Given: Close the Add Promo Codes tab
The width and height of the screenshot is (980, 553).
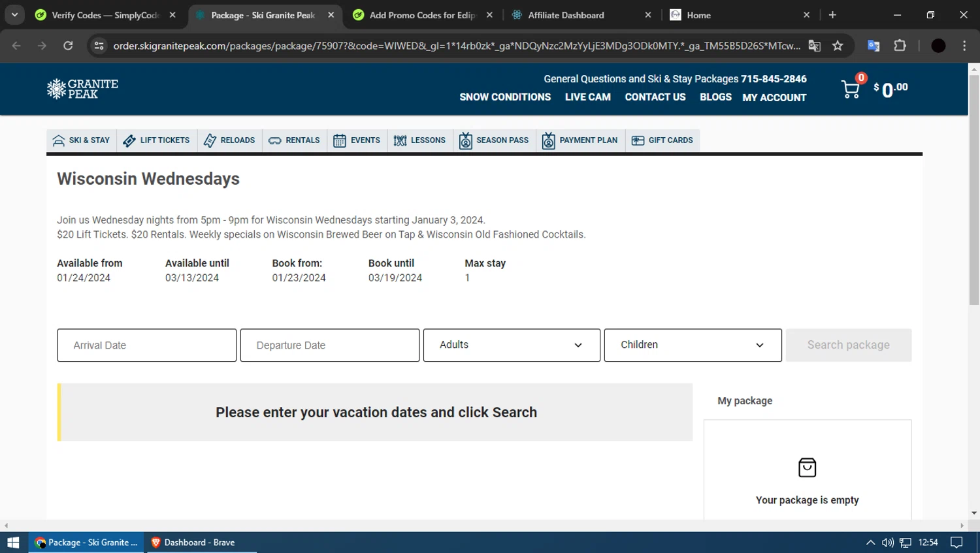Looking at the screenshot, I should click(x=489, y=14).
